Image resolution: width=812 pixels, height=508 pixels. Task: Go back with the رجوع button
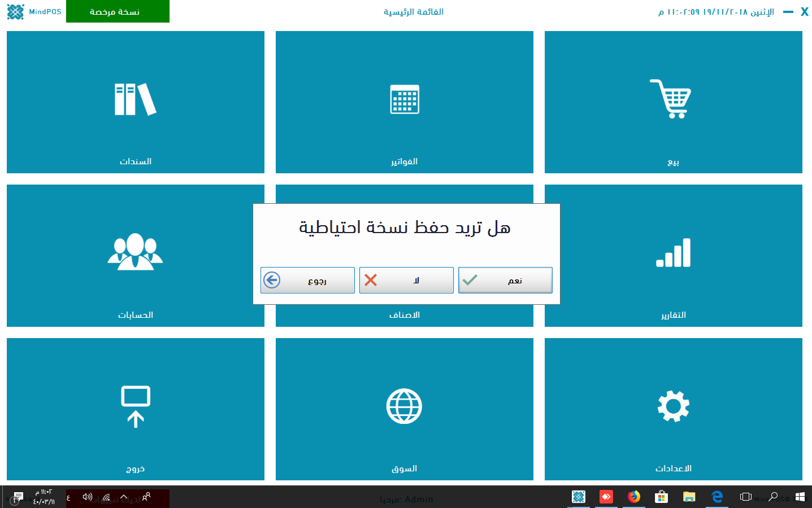(x=307, y=281)
